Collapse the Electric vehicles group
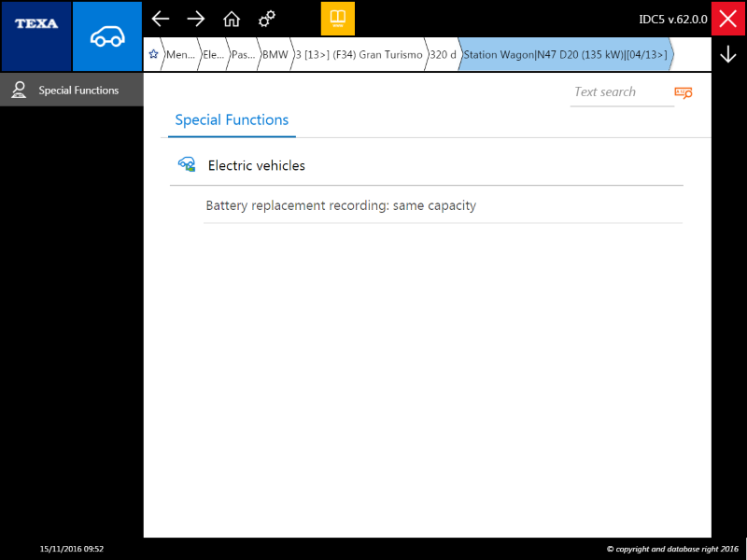This screenshot has width=747, height=560. tap(427, 165)
